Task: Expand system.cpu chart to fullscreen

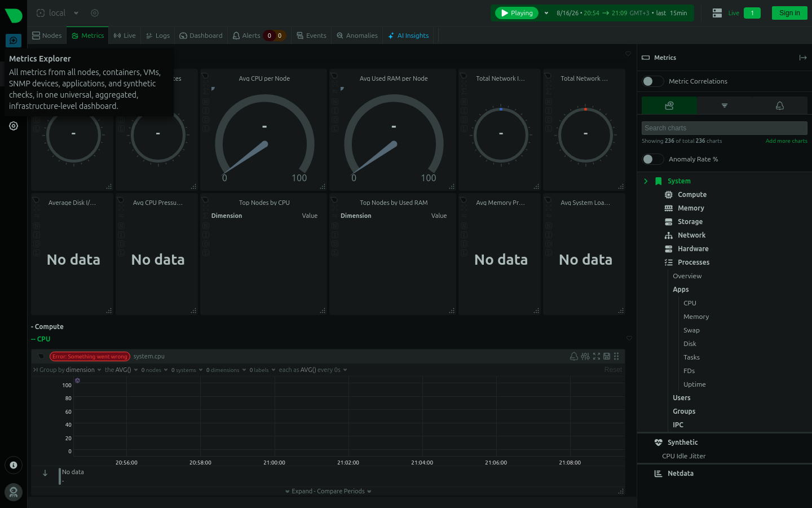Action: pyautogui.click(x=597, y=356)
